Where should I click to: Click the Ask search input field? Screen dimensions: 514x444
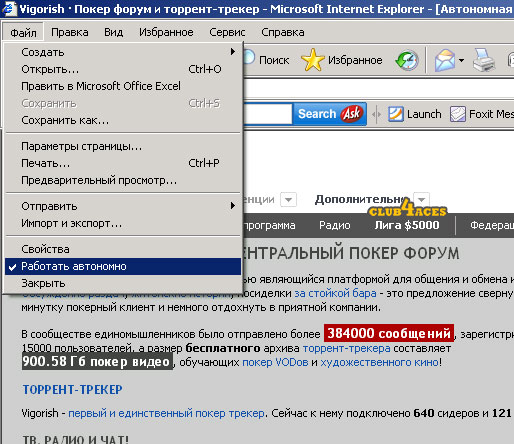coord(268,114)
